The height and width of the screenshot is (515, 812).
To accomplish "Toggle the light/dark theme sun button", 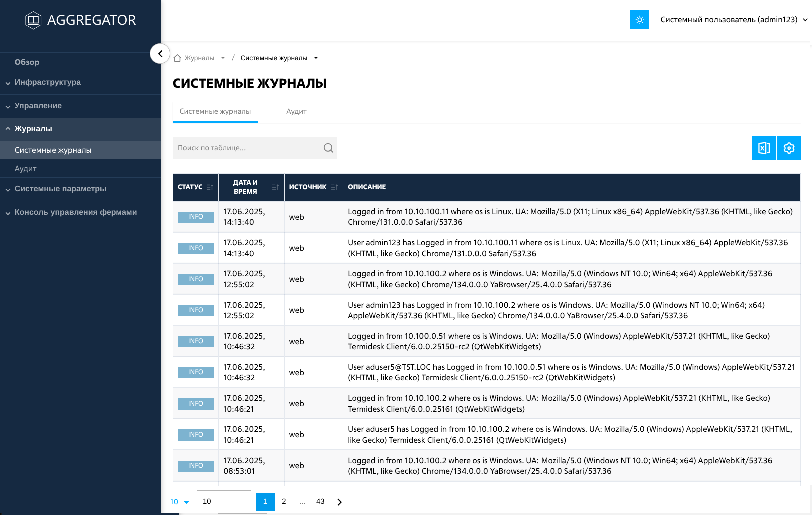I will [x=639, y=20].
